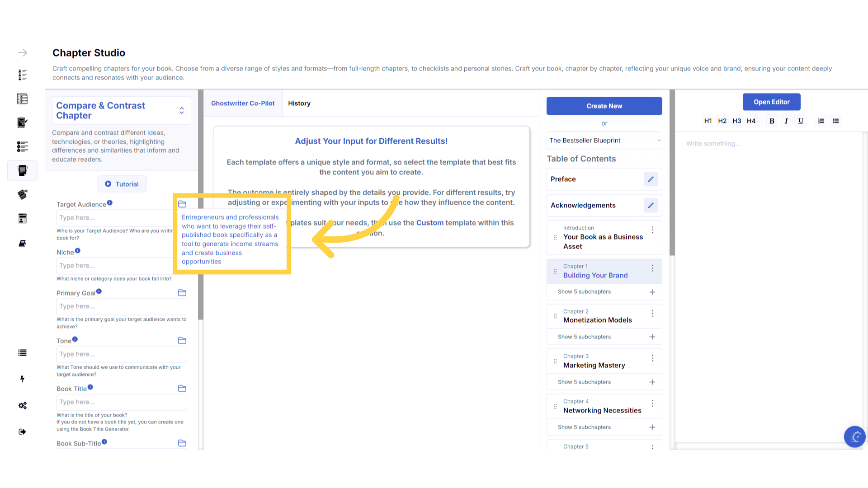Viewport: 868px width, 488px height.
Task: Click the info icon beside Target Audience
Action: tap(110, 203)
